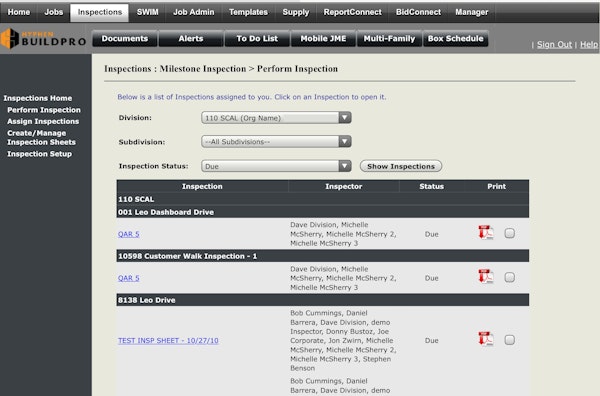
Task: Select the 10598 Customer Walk Inspection - 1 row
Action: pyautogui.click(x=323, y=256)
